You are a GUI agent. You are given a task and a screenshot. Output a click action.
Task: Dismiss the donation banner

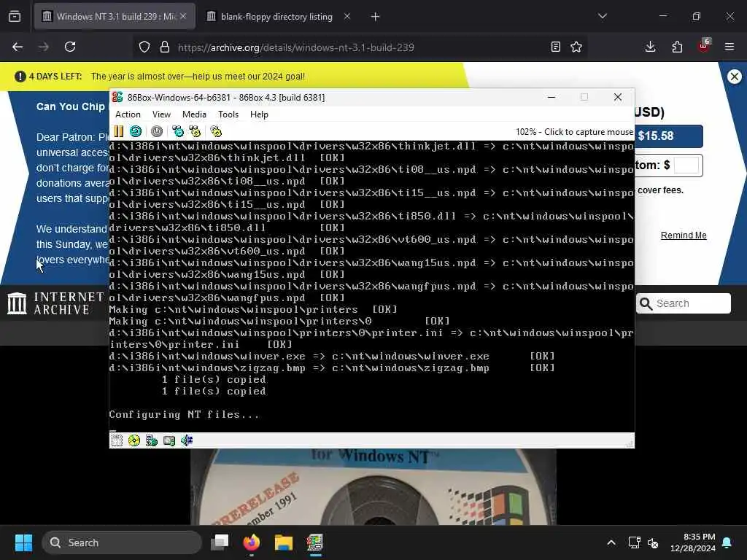pyautogui.click(x=735, y=76)
